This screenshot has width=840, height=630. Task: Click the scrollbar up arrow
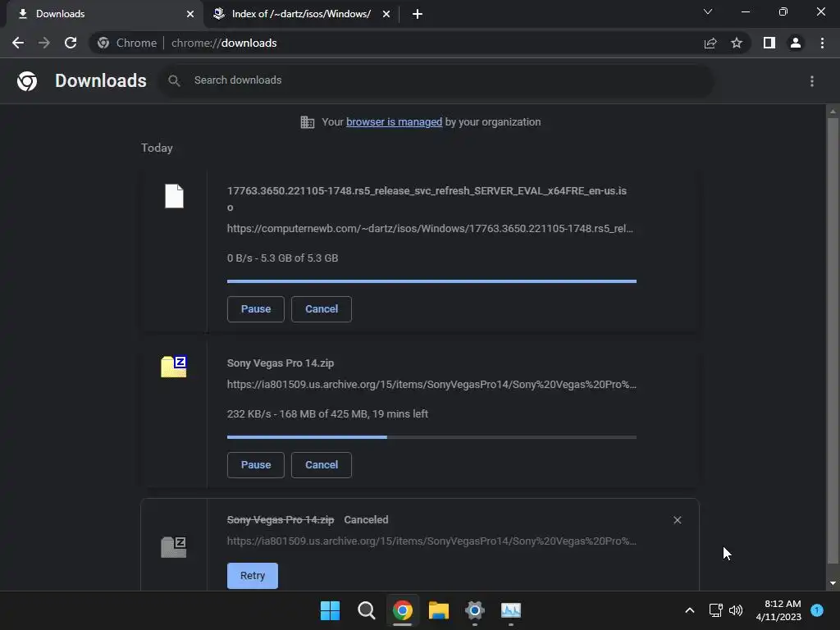click(x=833, y=111)
